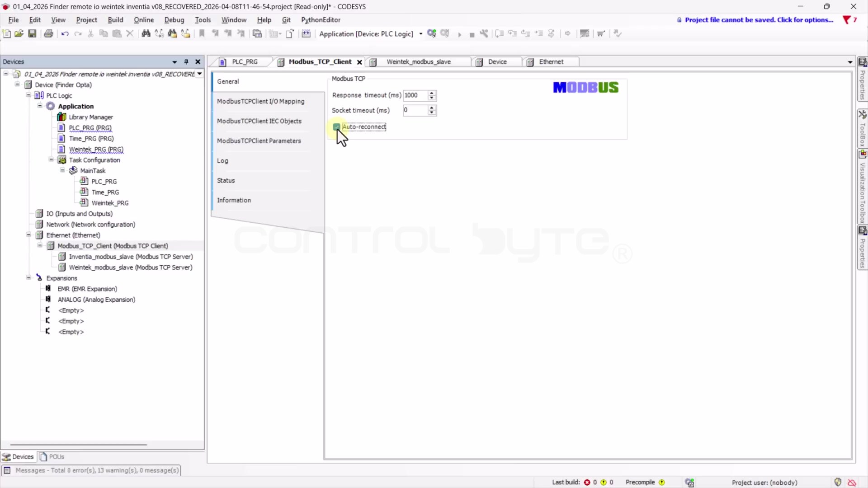Save the project with the floppy icon
868x488 pixels.
pos(32,33)
